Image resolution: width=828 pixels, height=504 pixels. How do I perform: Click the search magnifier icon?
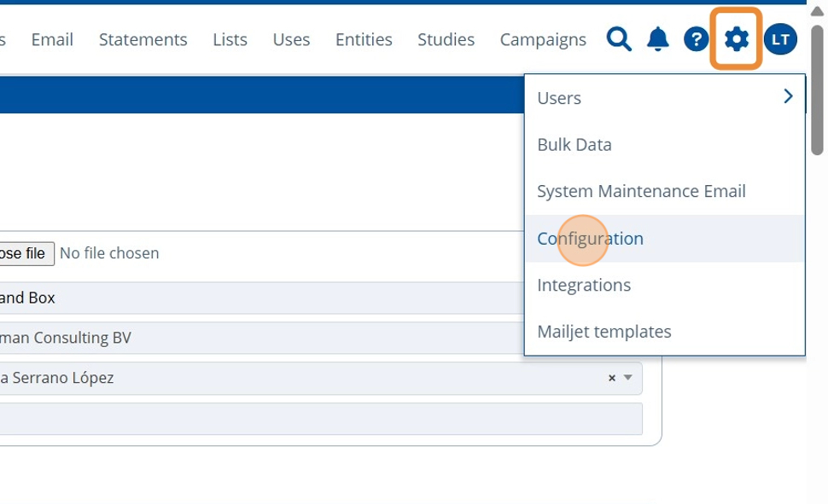pos(619,39)
